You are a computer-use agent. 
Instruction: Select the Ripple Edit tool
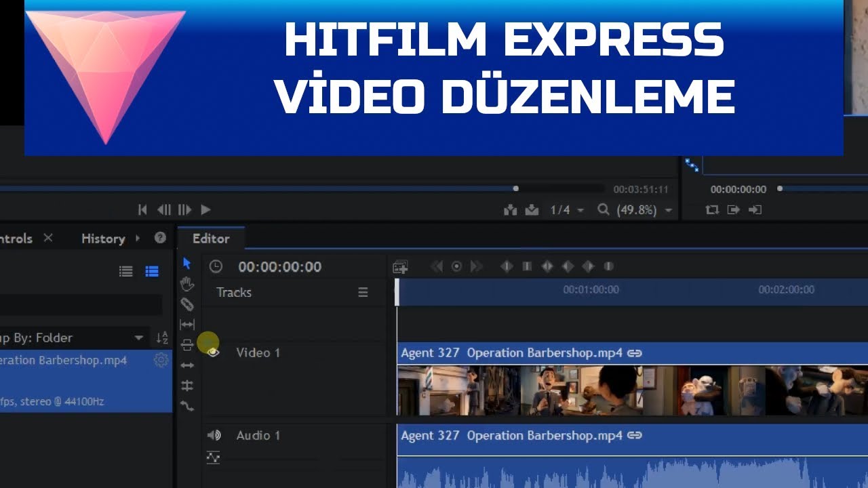point(187,365)
